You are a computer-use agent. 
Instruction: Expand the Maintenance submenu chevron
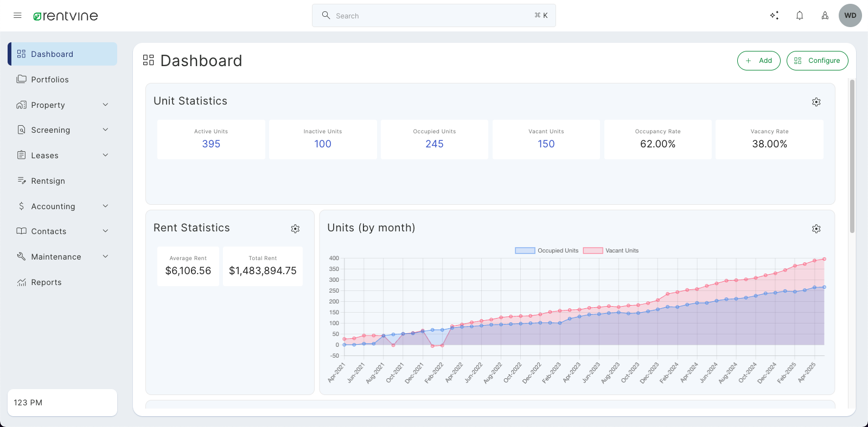tap(105, 256)
